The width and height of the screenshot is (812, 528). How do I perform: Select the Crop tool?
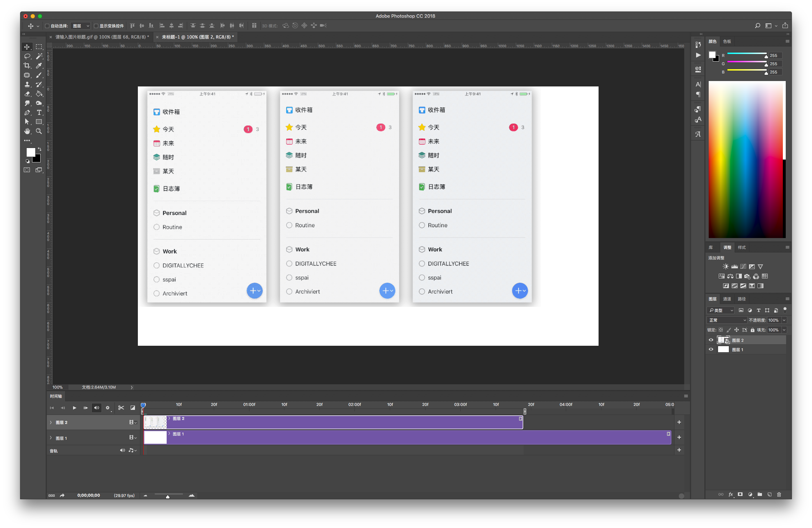point(27,66)
